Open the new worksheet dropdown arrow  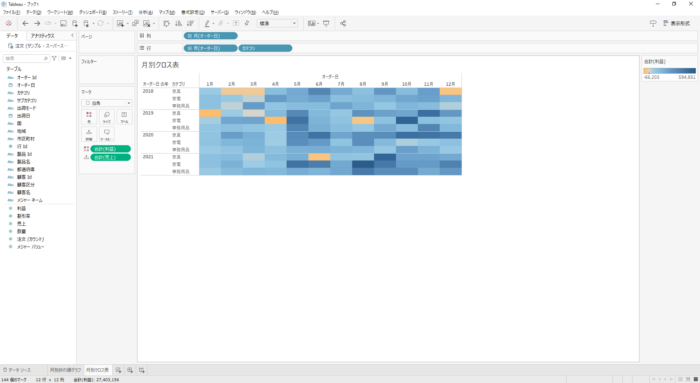coord(128,23)
